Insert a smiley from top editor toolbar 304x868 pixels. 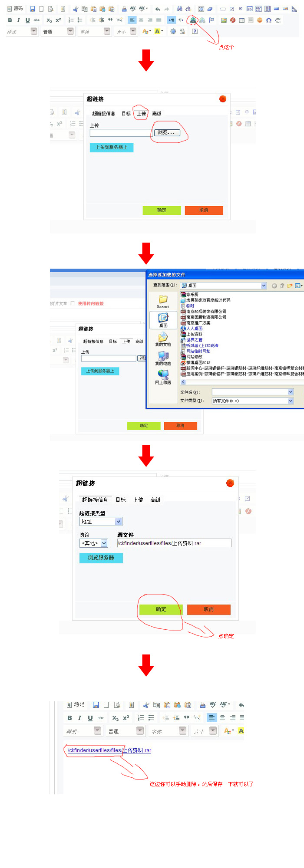coord(260,20)
